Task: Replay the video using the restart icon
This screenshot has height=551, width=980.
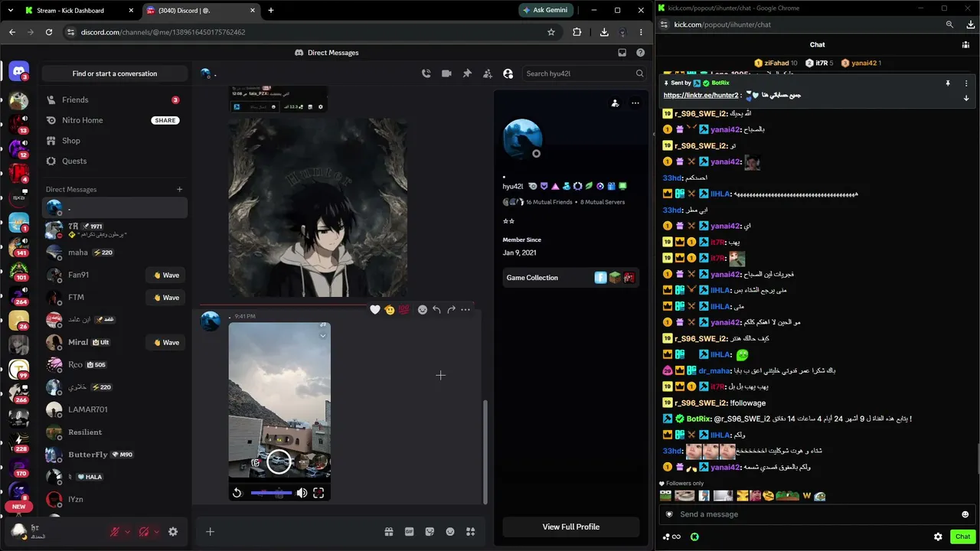Action: pyautogui.click(x=237, y=494)
